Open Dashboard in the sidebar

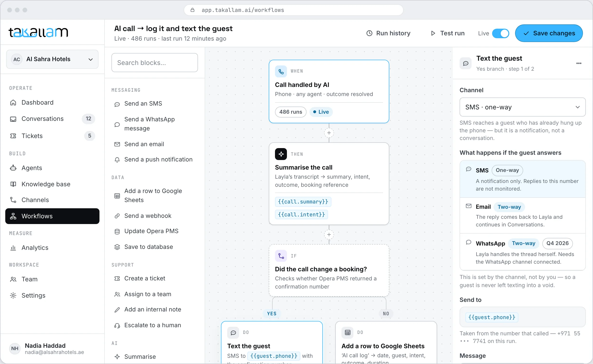tap(52, 102)
